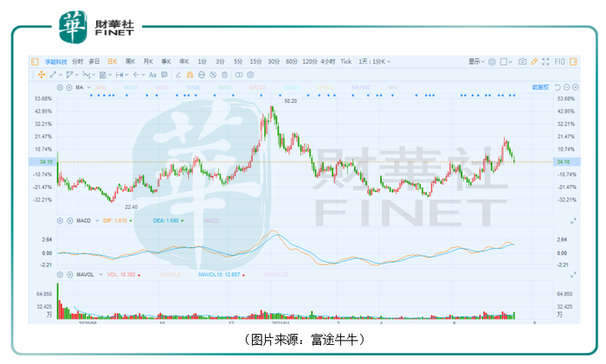
Task: Select the 周K weekly chart tab
Action: pyautogui.click(x=130, y=61)
